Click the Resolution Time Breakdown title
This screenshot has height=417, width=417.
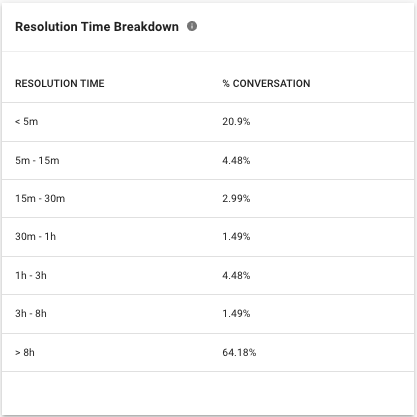97,27
